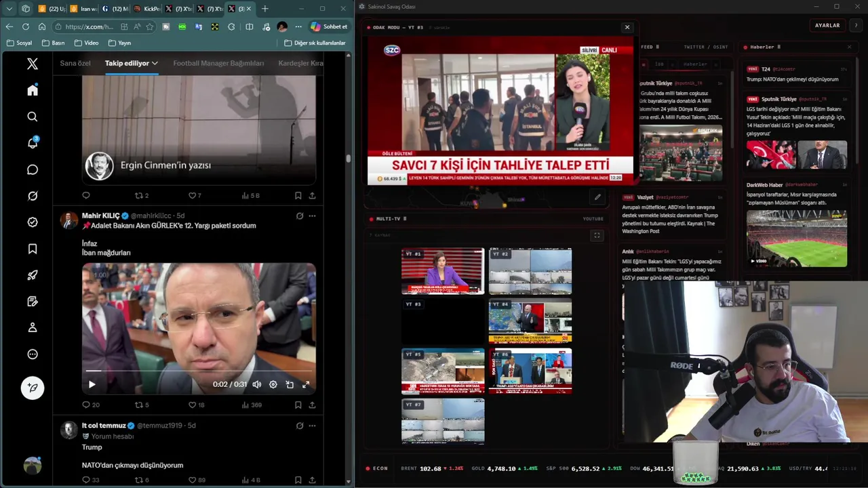Like Mahir KILIÇ's post
868x488 pixels.
(192, 405)
